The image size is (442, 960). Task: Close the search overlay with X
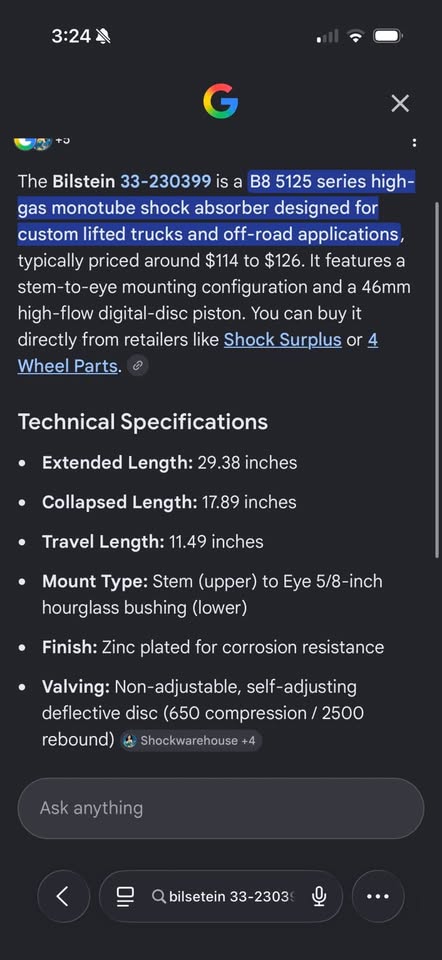pos(400,103)
